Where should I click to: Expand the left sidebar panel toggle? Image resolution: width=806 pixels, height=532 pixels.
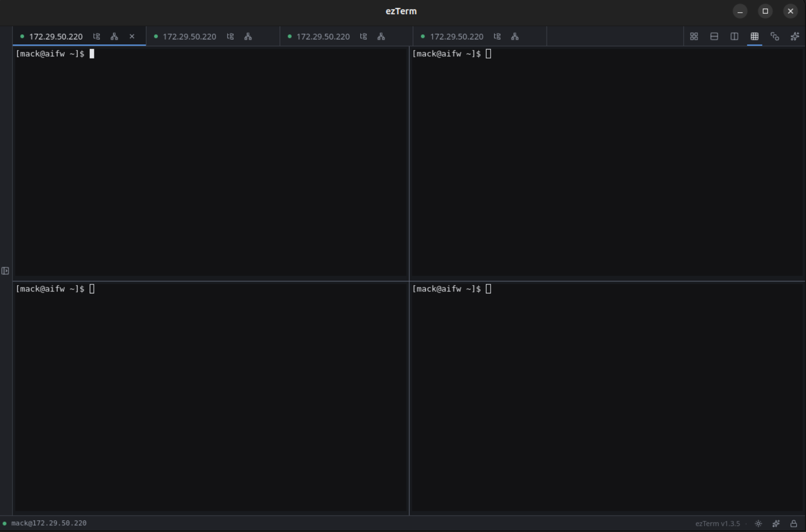(5, 271)
